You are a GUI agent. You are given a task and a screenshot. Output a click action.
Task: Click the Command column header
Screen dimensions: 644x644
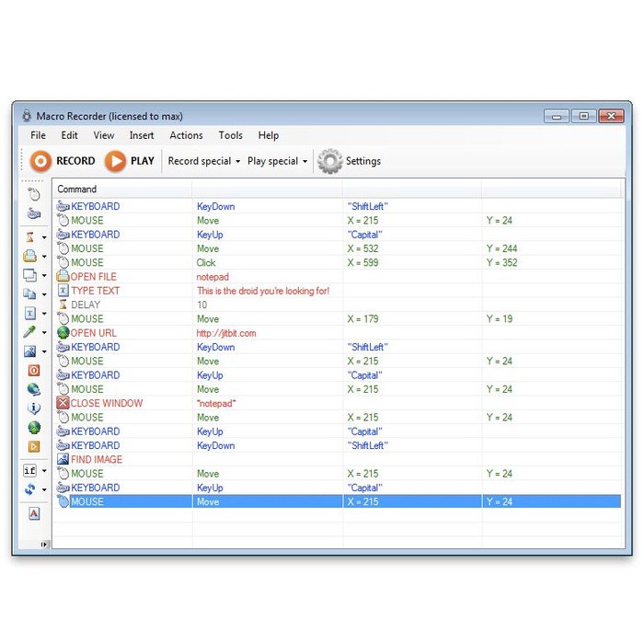122,189
